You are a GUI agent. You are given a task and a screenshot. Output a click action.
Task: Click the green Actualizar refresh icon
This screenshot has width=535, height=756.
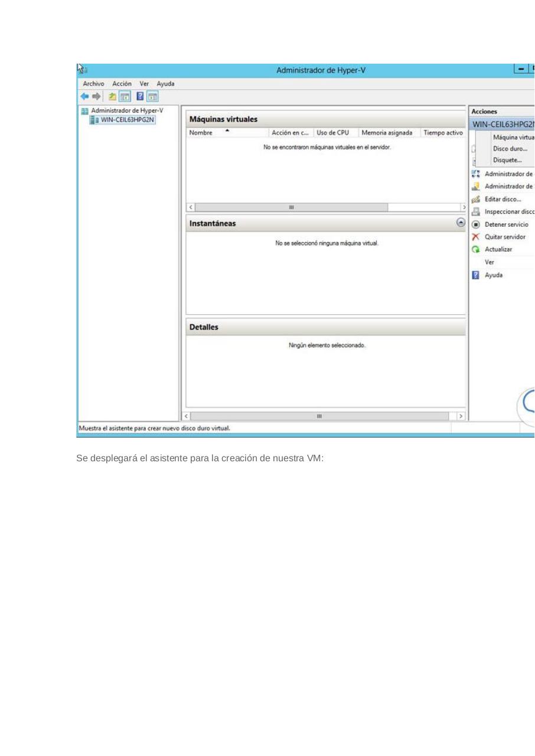[x=476, y=249]
